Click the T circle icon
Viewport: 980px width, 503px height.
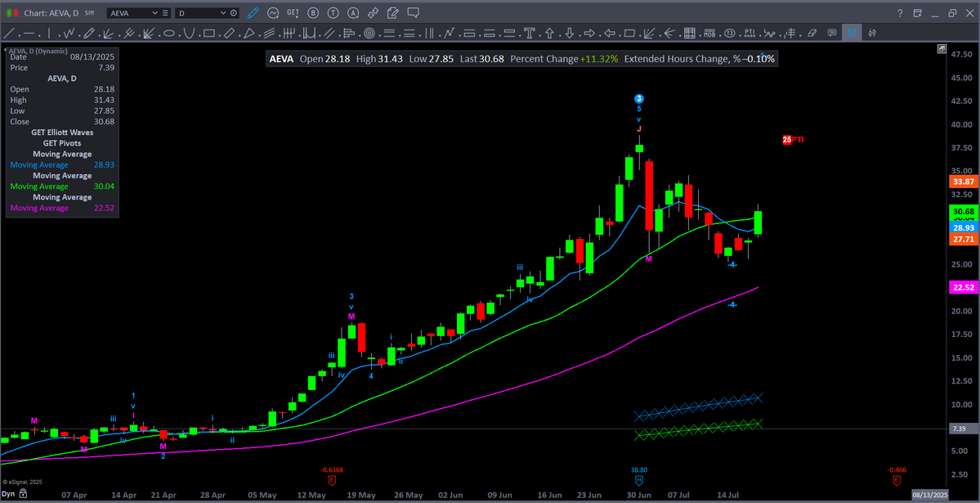(333, 12)
